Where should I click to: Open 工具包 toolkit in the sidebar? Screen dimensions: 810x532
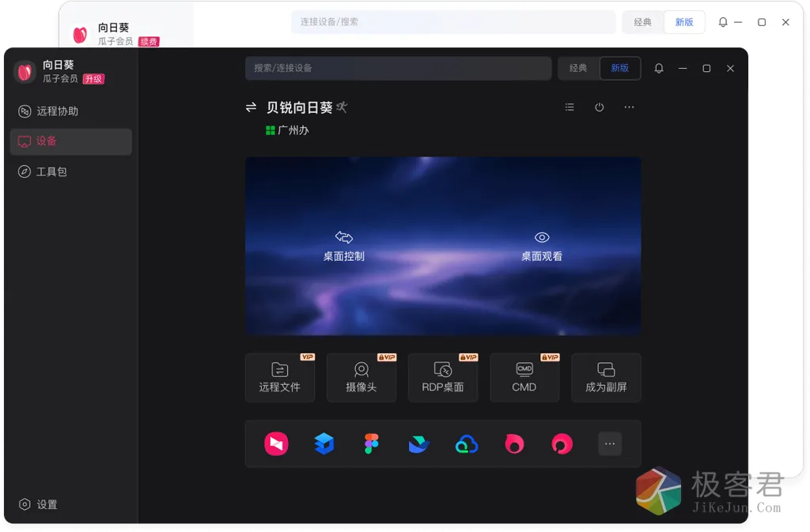pyautogui.click(x=51, y=172)
